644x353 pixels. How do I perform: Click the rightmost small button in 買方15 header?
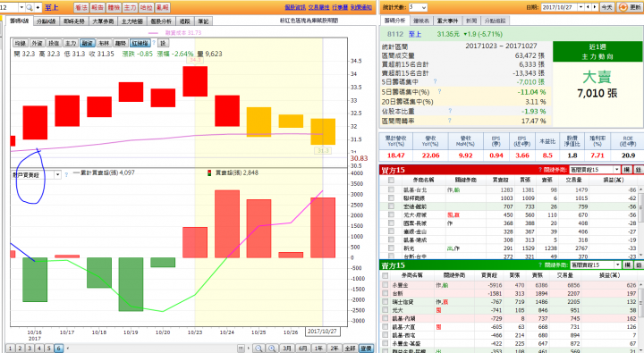639,170
